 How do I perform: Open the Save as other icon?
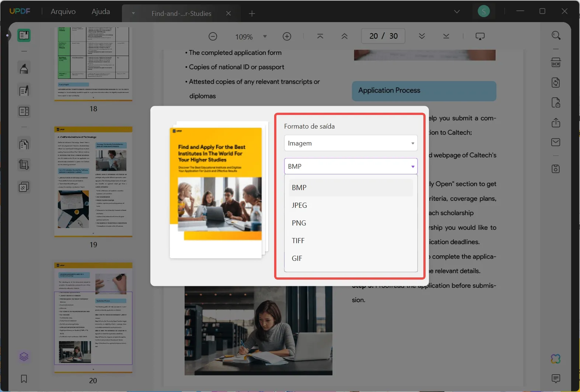tap(556, 169)
